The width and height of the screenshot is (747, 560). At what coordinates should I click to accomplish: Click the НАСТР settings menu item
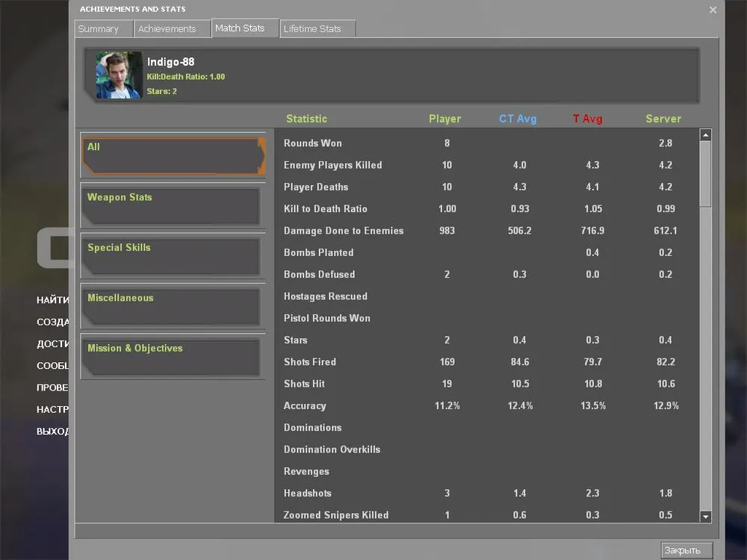point(52,409)
